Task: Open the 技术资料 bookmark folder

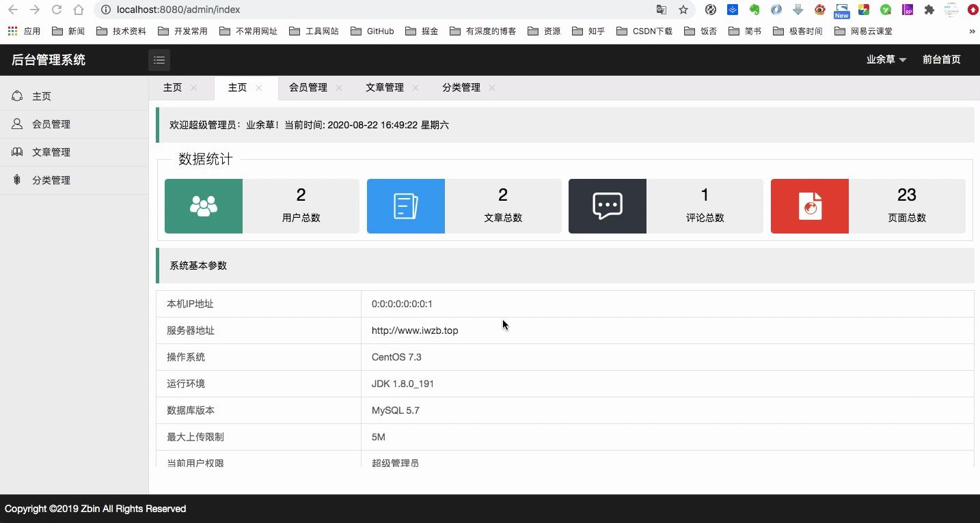Action: point(121,31)
